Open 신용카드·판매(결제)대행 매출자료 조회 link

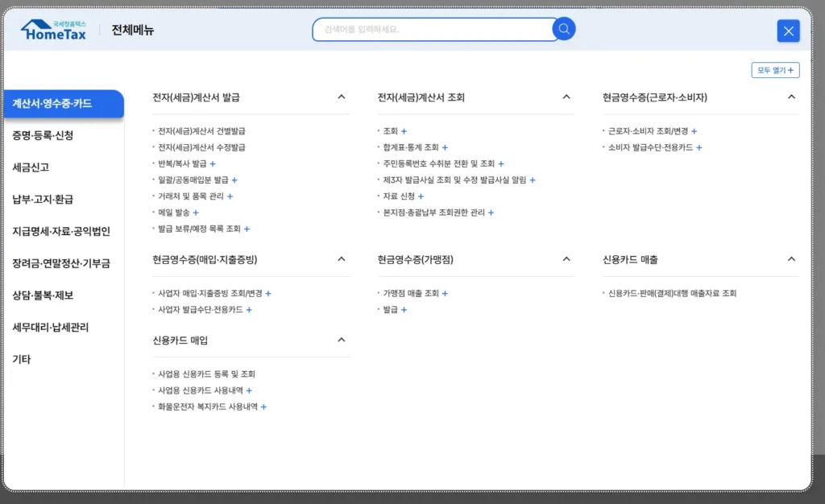click(x=672, y=294)
